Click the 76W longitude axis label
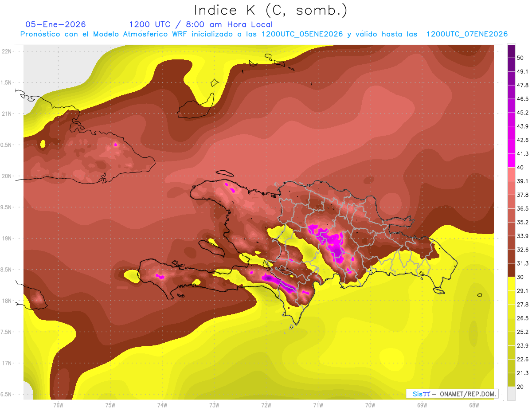532x411 pixels. click(58, 405)
